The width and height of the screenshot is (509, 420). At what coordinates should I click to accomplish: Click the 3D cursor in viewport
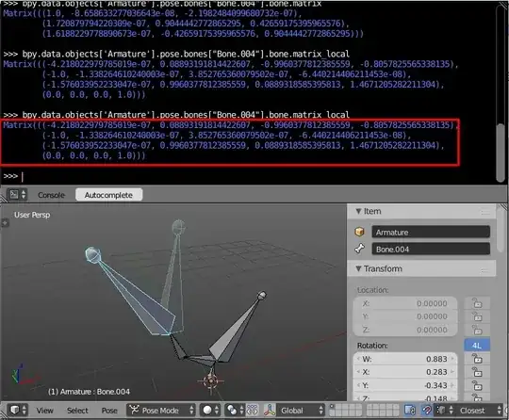(211, 380)
